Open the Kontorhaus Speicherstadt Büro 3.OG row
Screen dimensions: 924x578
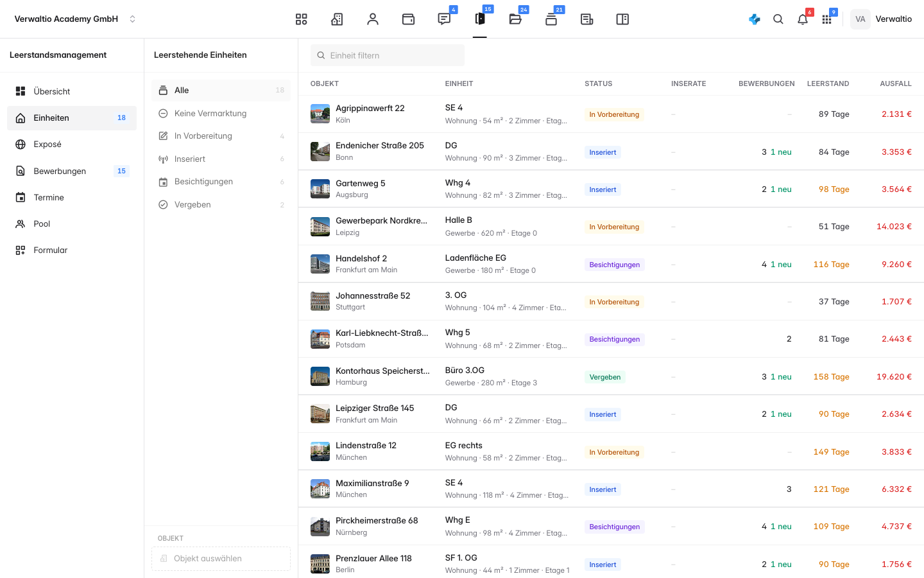point(611,376)
